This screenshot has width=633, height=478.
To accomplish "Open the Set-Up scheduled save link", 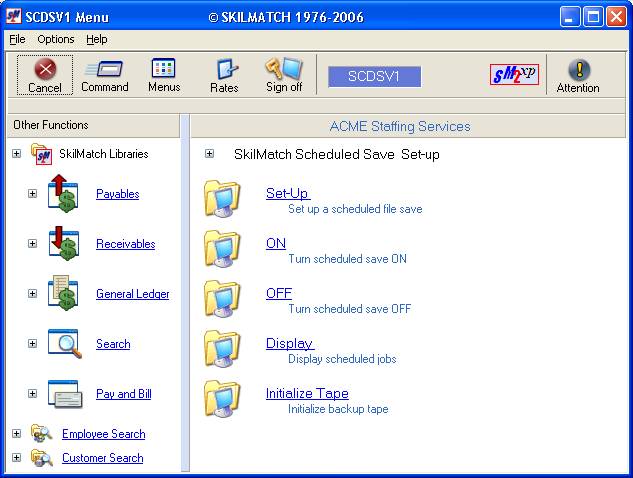I will point(288,193).
